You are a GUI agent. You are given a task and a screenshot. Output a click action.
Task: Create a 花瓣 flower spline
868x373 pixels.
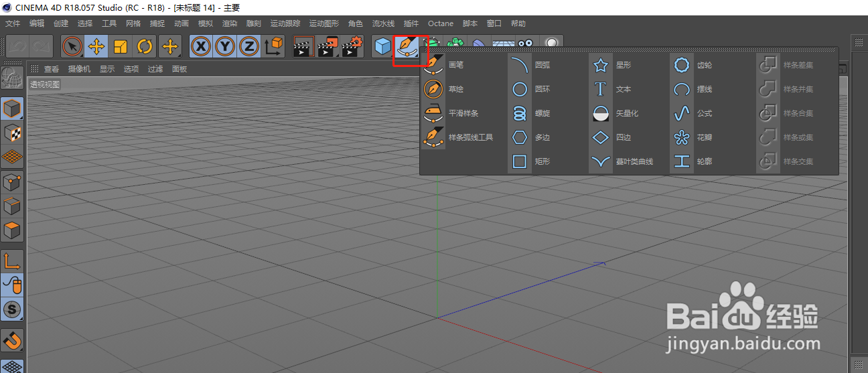693,137
